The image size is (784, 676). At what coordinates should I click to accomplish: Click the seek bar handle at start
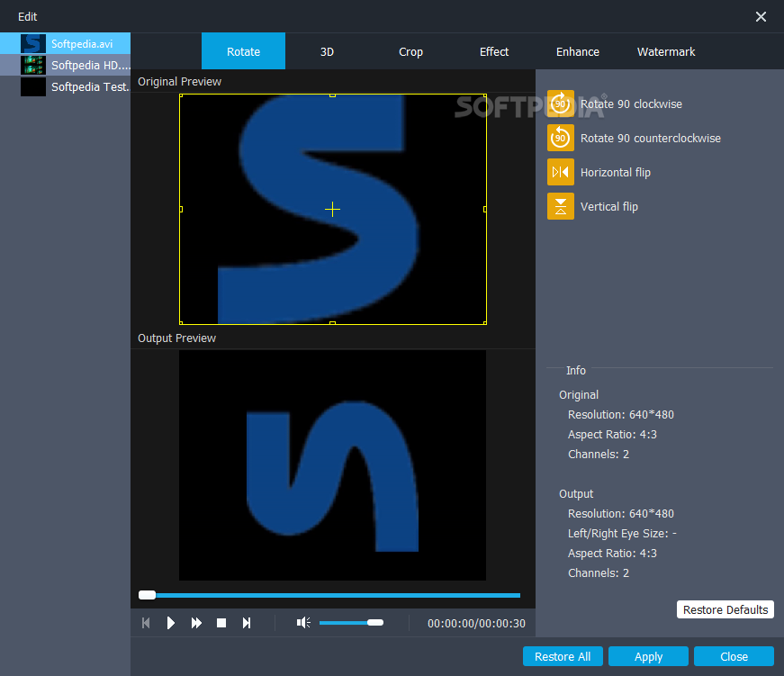[147, 595]
